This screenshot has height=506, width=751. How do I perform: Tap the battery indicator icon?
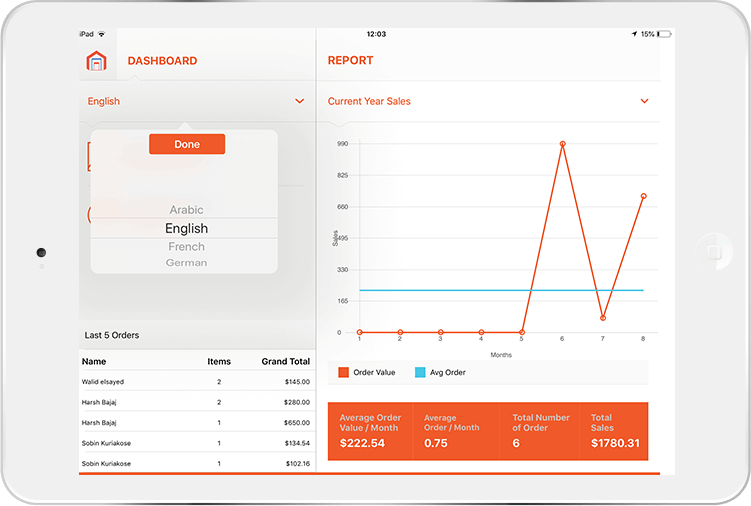(664, 34)
